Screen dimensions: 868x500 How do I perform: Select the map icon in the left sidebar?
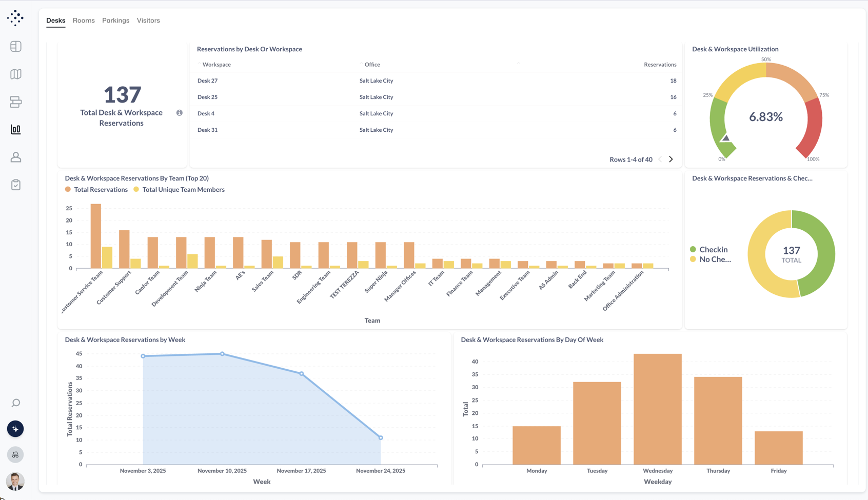click(x=15, y=74)
